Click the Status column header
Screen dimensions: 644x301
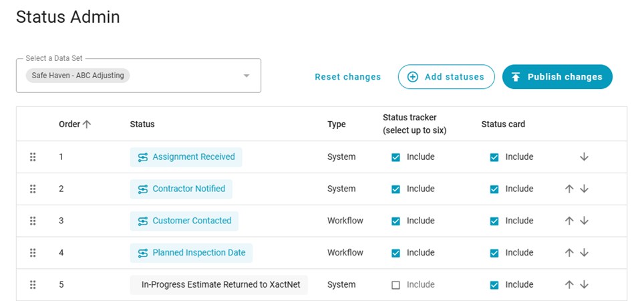coord(142,124)
